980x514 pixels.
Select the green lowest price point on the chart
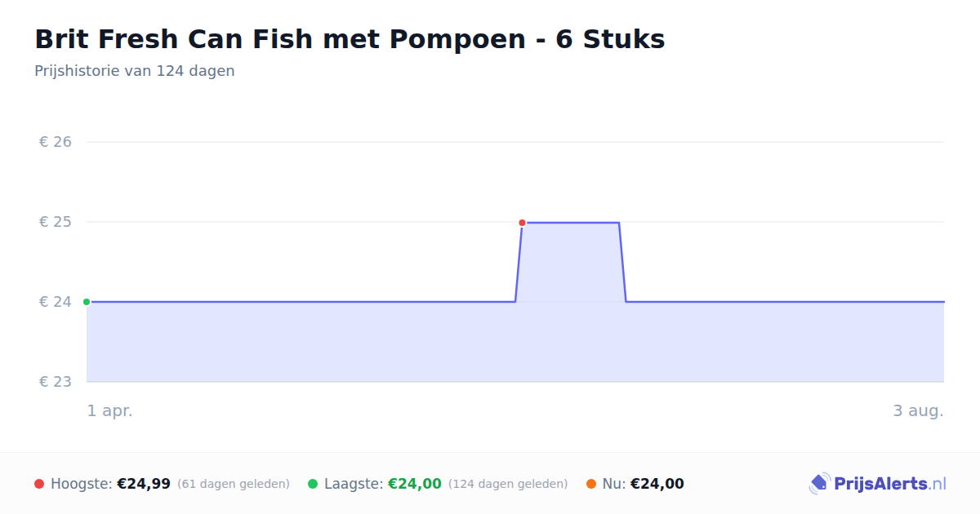pos(87,302)
